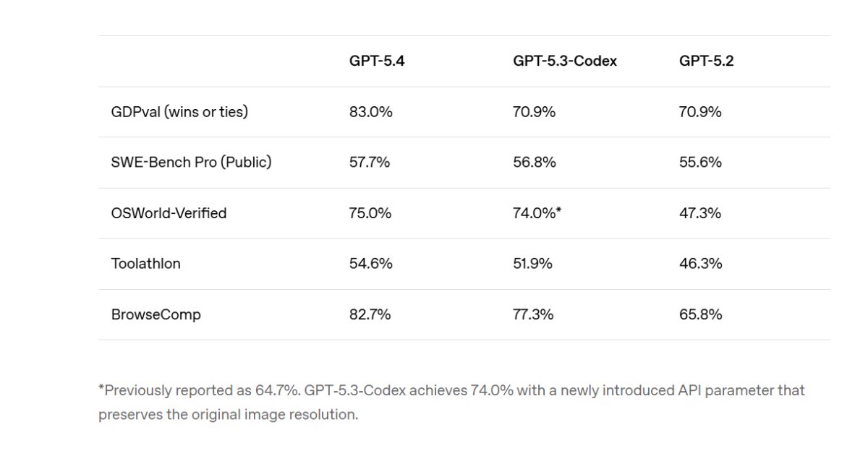Select GPT-5.2's 47.3% OSWorld-Verified value
The image size is (868, 456).
click(x=700, y=213)
